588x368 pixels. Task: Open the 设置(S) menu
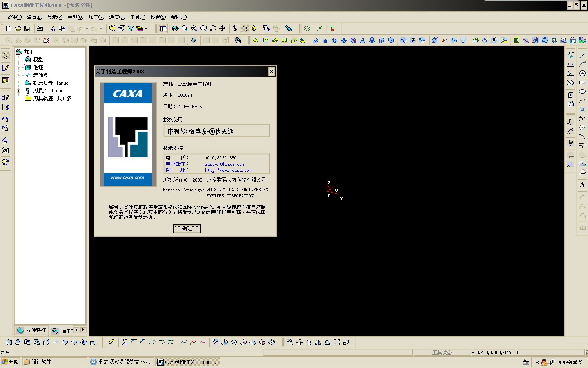pyautogui.click(x=158, y=17)
